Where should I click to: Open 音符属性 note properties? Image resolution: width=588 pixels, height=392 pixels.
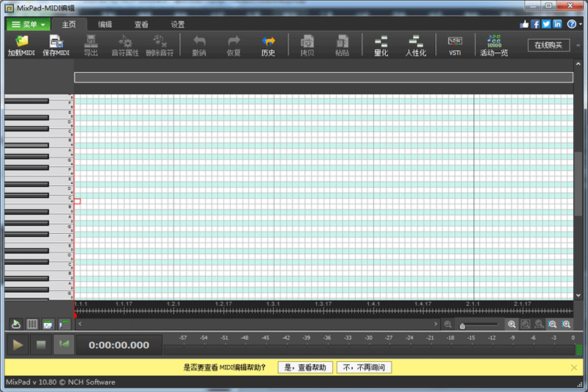coord(125,46)
